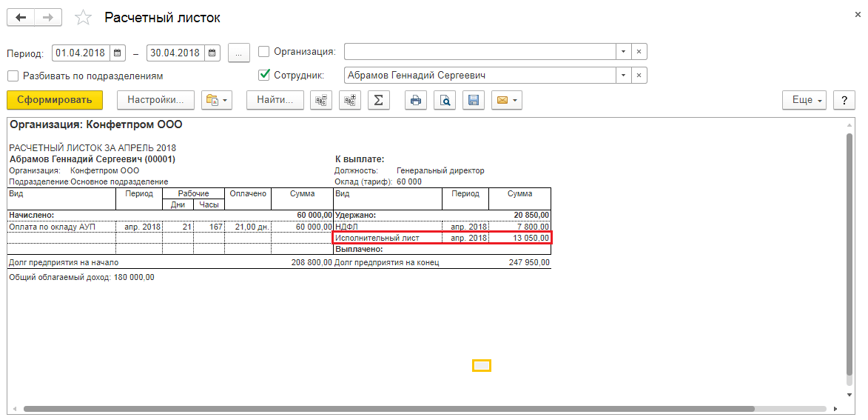Open the email send dropdown
The height and width of the screenshot is (420, 868).
click(506, 100)
